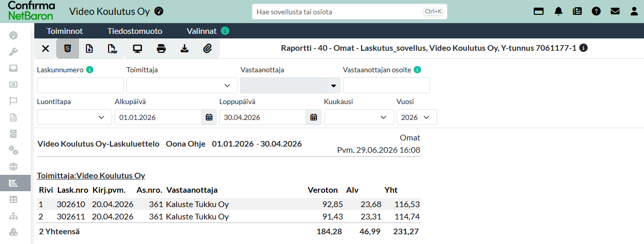Click Kirj.pvm. column header
644x244 pixels.
pyautogui.click(x=109, y=190)
